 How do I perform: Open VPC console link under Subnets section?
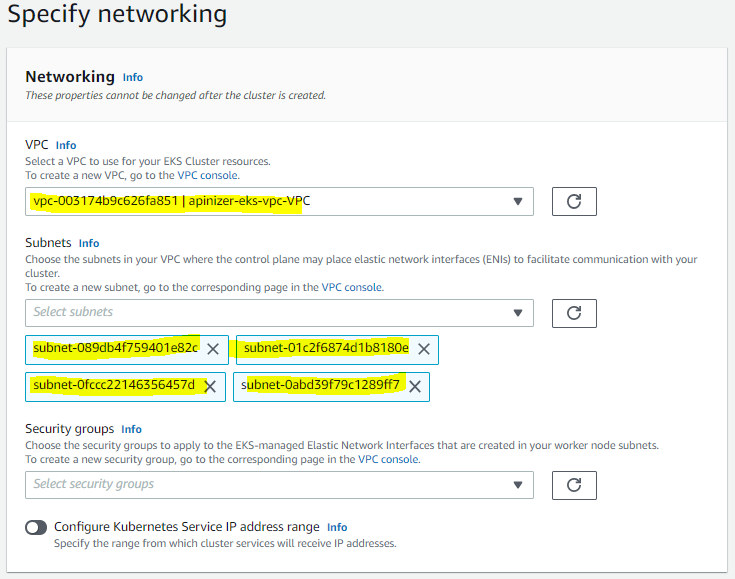pos(350,287)
